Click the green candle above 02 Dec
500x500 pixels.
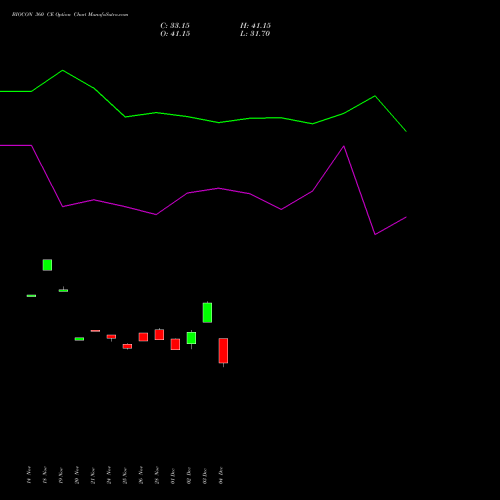pos(191,338)
